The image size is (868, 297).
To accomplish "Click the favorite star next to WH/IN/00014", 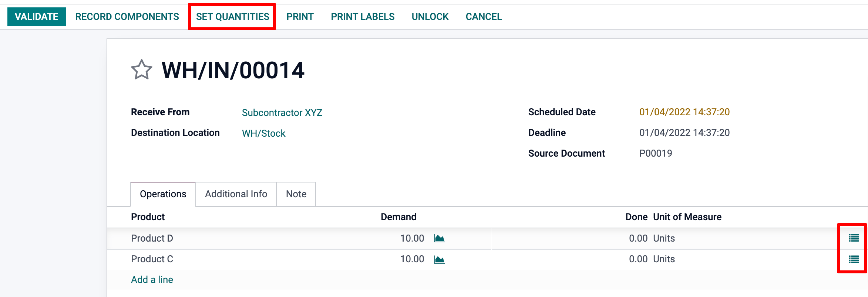I will click(x=141, y=70).
